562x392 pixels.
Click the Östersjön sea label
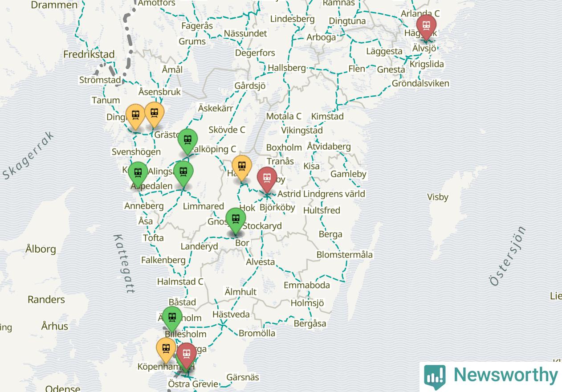(508, 256)
